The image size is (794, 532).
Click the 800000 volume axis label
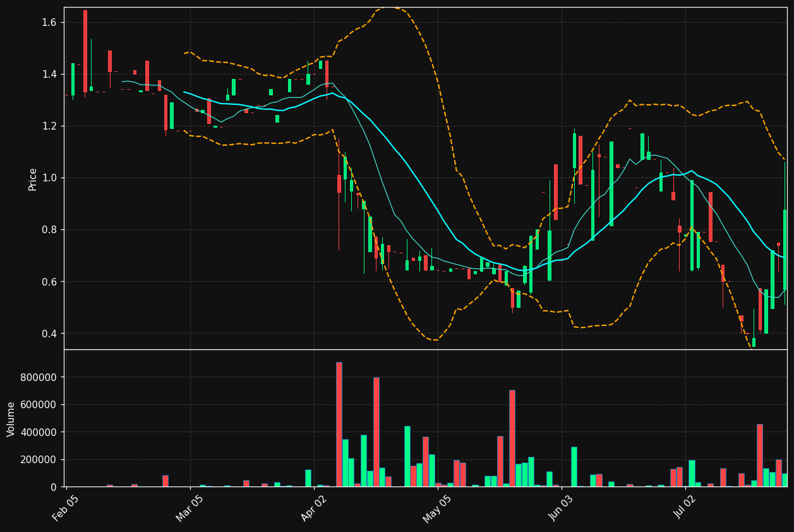[39, 378]
